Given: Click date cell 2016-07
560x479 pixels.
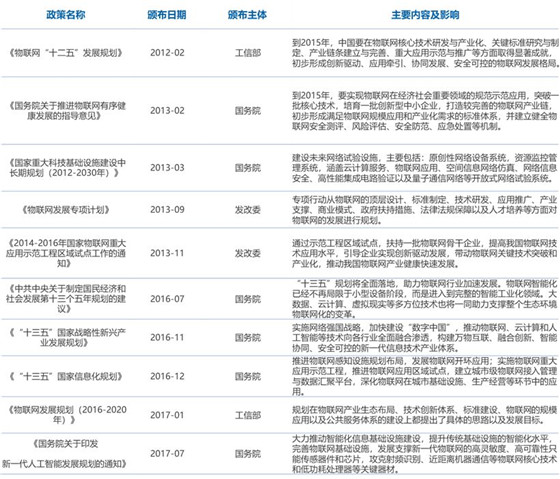Looking at the screenshot, I should (167, 299).
